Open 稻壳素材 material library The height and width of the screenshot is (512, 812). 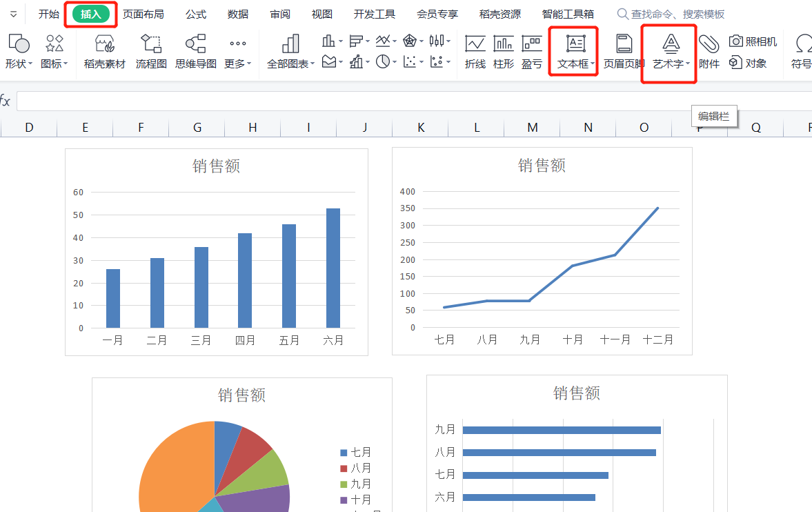coord(105,51)
